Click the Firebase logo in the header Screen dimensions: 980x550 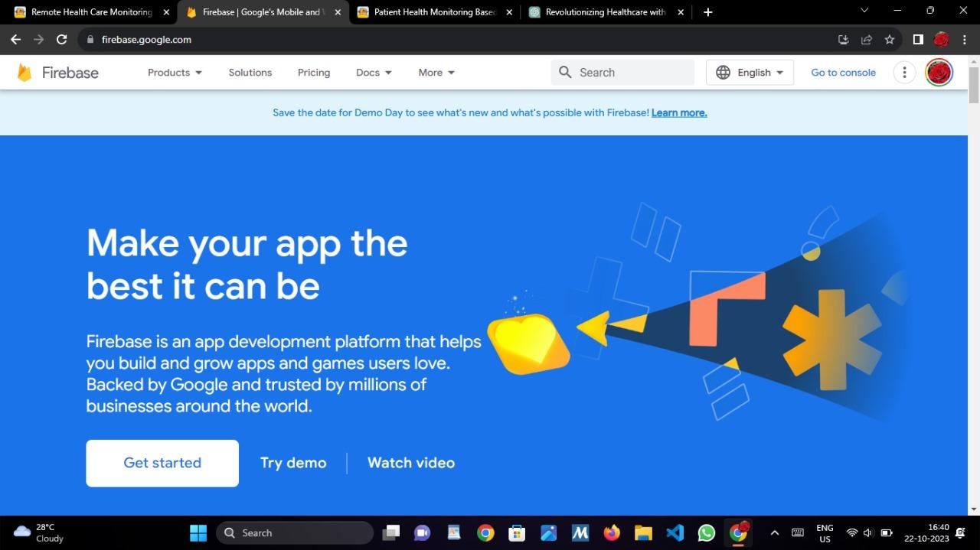click(x=58, y=73)
